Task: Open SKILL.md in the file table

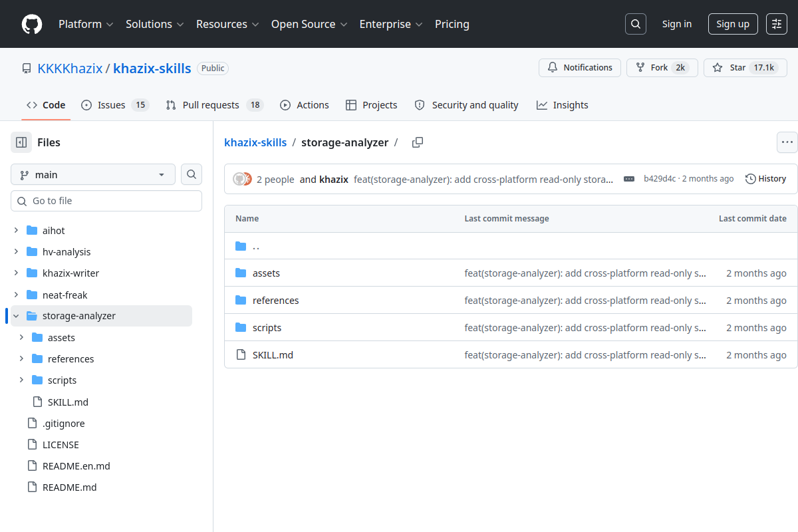Action: 273,355
